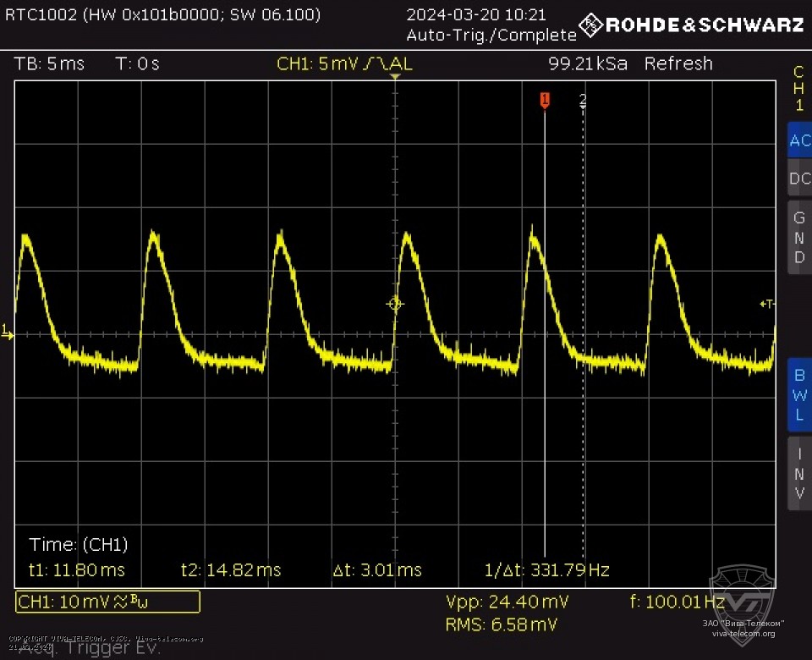The height and width of the screenshot is (660, 812).
Task: Select DC coupling in the side menu
Action: [798, 179]
